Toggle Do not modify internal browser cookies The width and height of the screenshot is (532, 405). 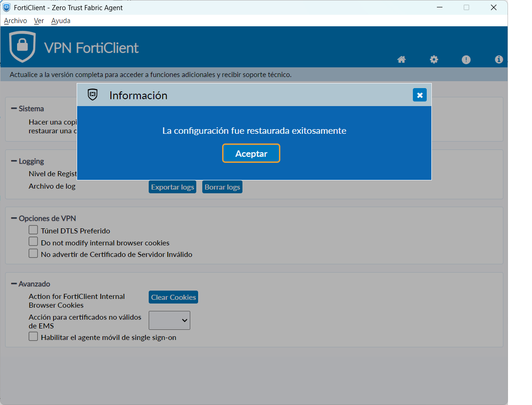coord(33,242)
